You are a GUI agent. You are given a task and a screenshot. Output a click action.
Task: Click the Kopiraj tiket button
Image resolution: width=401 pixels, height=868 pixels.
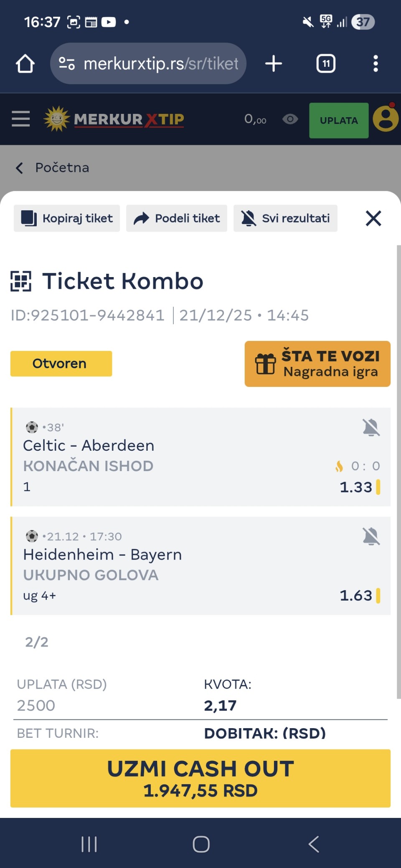tap(67, 218)
